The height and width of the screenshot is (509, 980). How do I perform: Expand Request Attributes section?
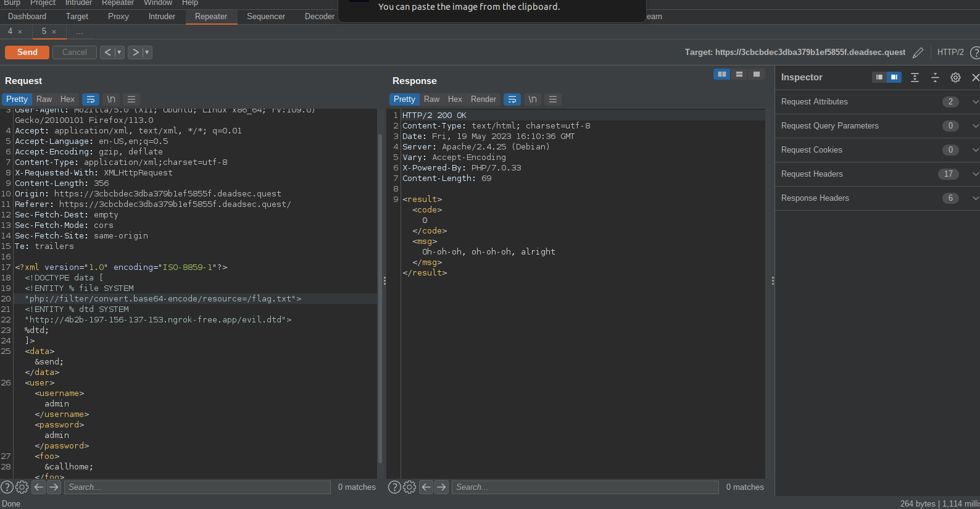(x=878, y=102)
